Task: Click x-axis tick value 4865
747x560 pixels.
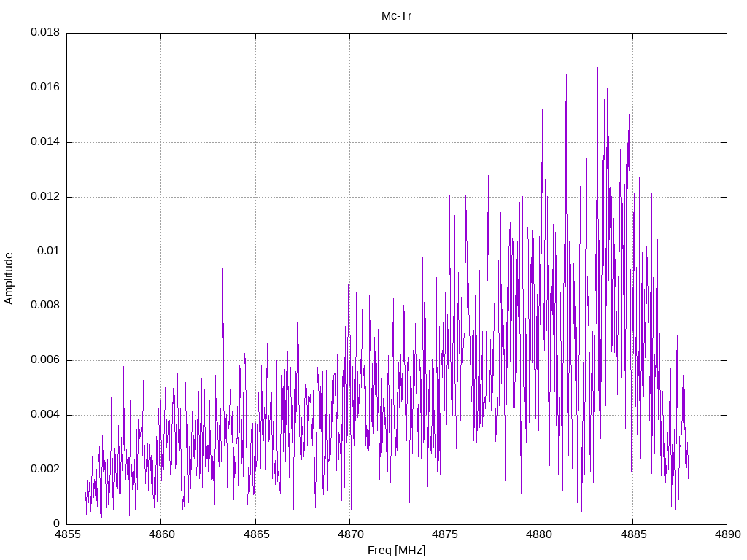Action: 255,534
